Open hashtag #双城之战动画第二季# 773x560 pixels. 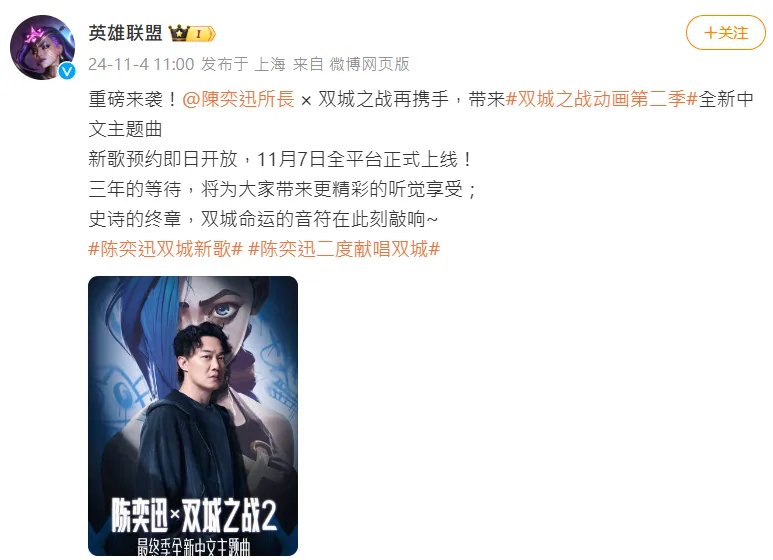tap(601, 99)
